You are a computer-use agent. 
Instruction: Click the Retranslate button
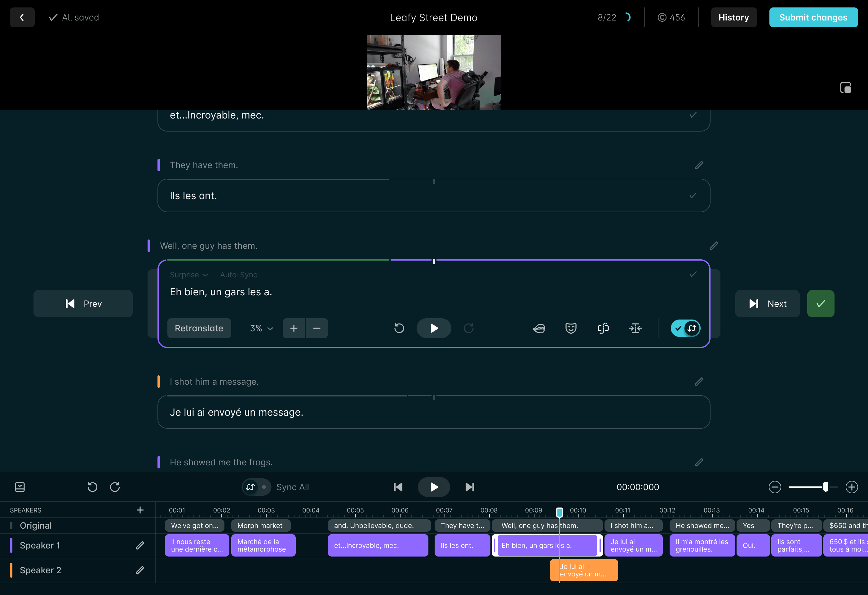click(x=199, y=328)
